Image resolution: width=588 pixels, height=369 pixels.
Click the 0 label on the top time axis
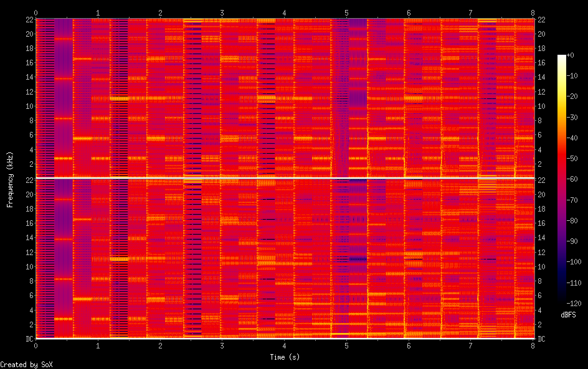point(36,12)
